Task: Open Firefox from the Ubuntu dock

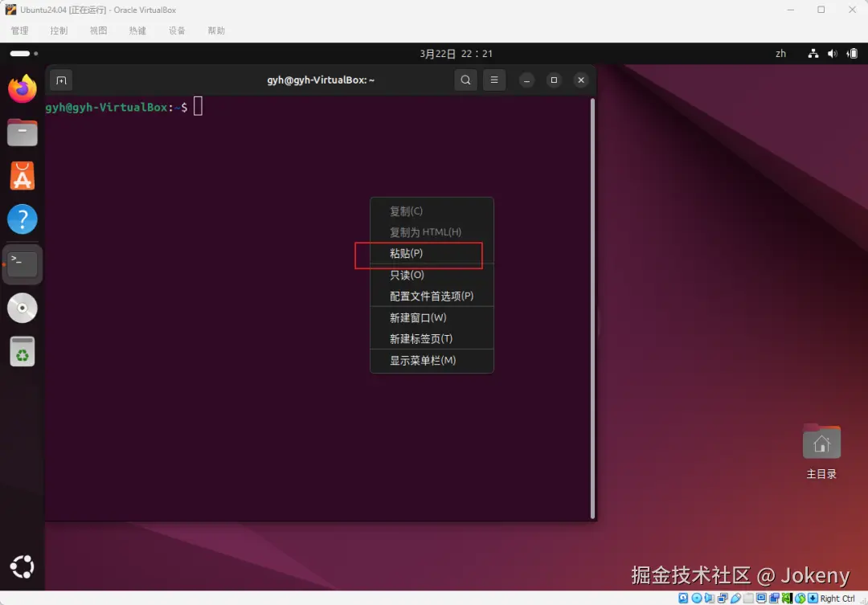Action: [x=23, y=88]
